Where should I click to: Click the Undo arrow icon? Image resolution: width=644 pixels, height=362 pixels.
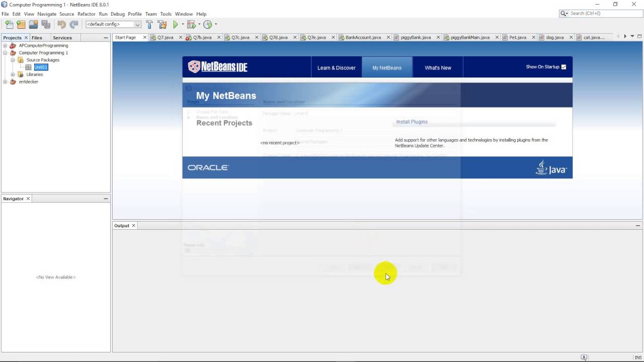(x=61, y=24)
